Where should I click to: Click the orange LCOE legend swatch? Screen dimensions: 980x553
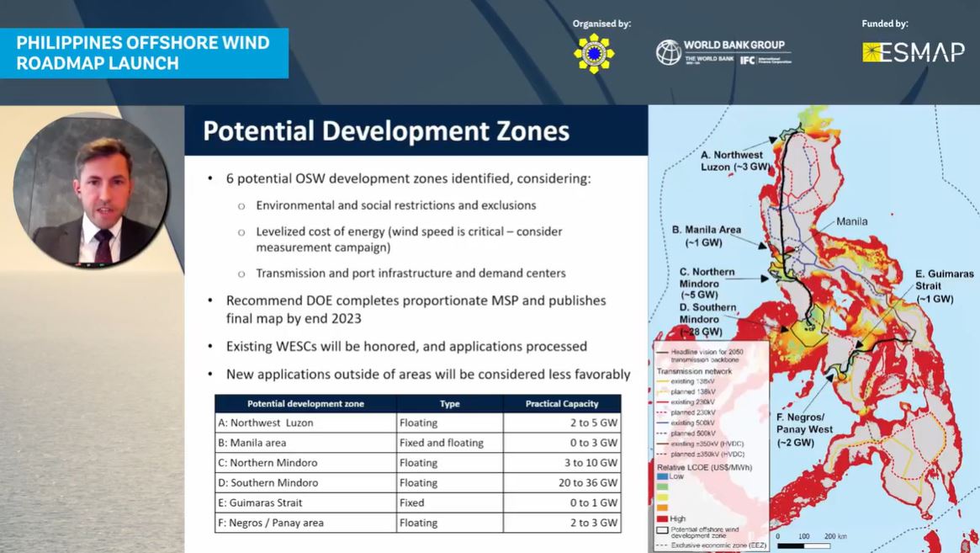[663, 508]
